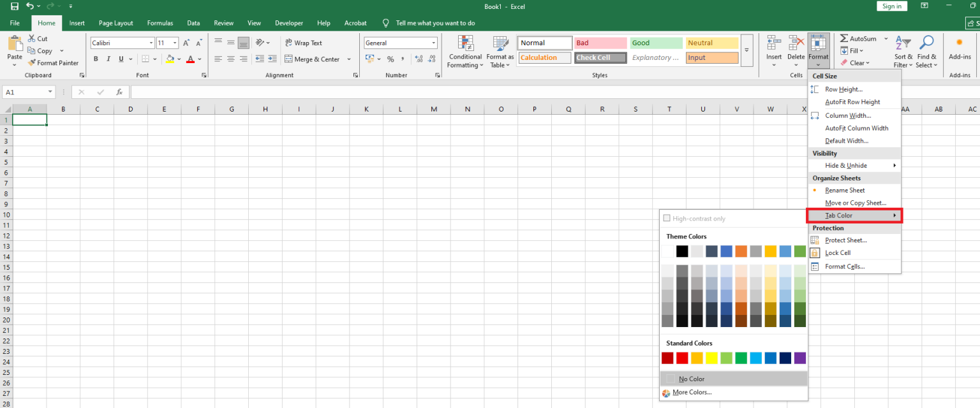Image resolution: width=980 pixels, height=408 pixels.
Task: Open the General number format dropdown
Action: tap(434, 43)
